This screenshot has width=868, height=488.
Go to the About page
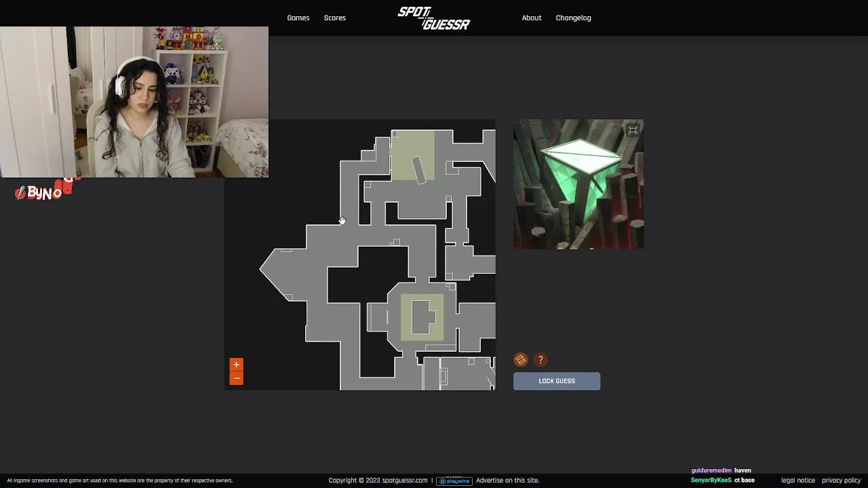tap(532, 18)
